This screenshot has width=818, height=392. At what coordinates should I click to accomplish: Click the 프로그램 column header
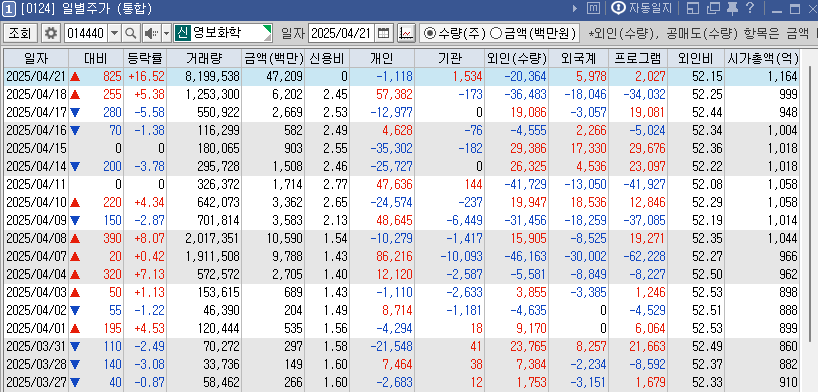click(637, 58)
